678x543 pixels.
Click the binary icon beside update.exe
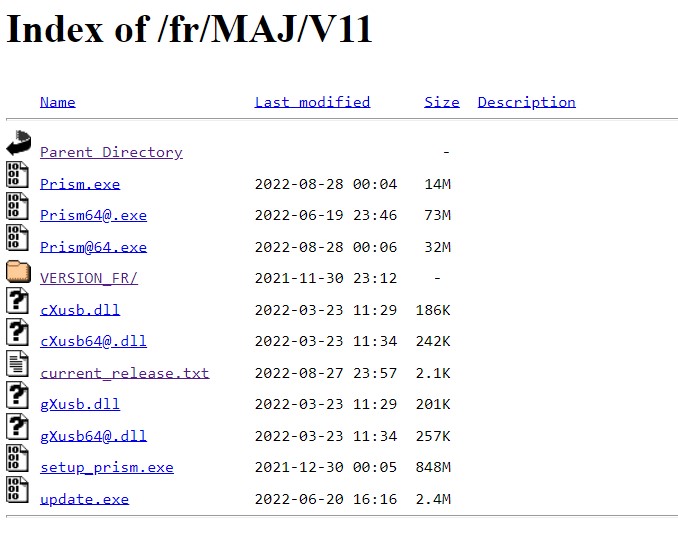(17, 491)
